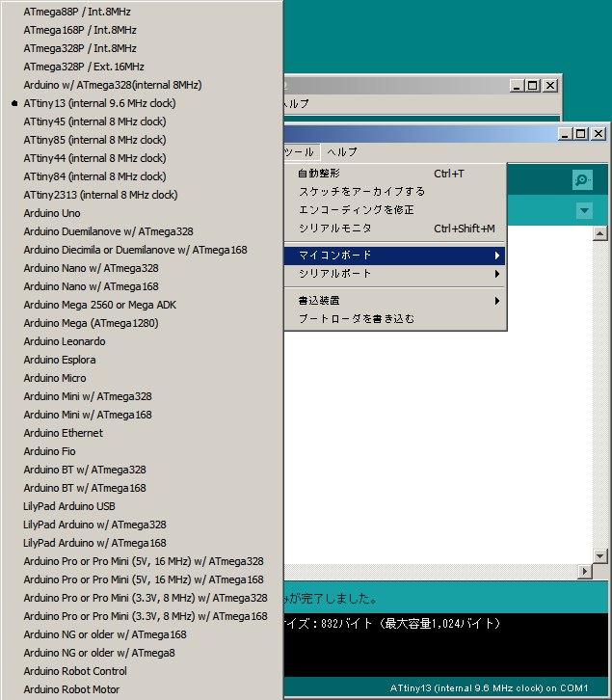Choose Pro Mini (5V, 16 MHz) w/ ATmega328
This screenshot has height=700, width=612.
click(142, 561)
